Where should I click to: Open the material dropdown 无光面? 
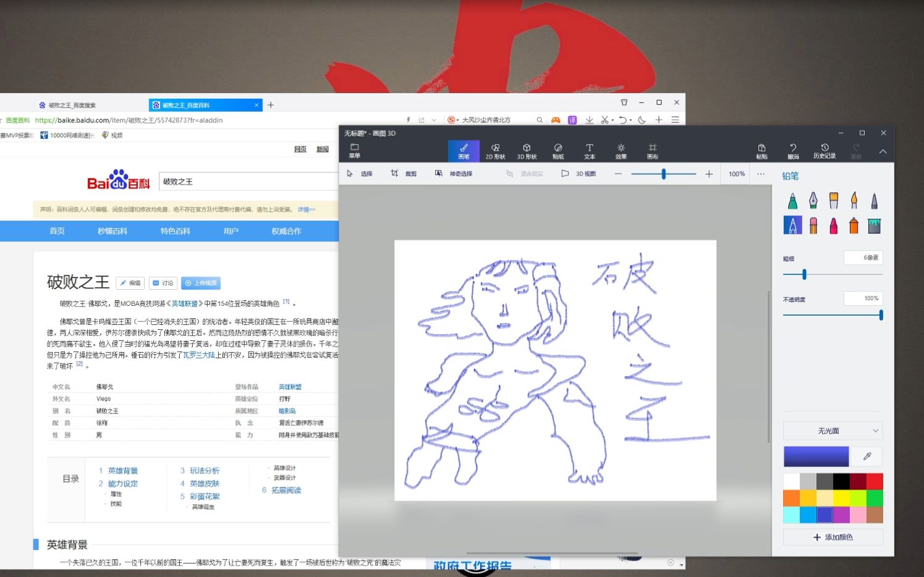click(x=833, y=431)
